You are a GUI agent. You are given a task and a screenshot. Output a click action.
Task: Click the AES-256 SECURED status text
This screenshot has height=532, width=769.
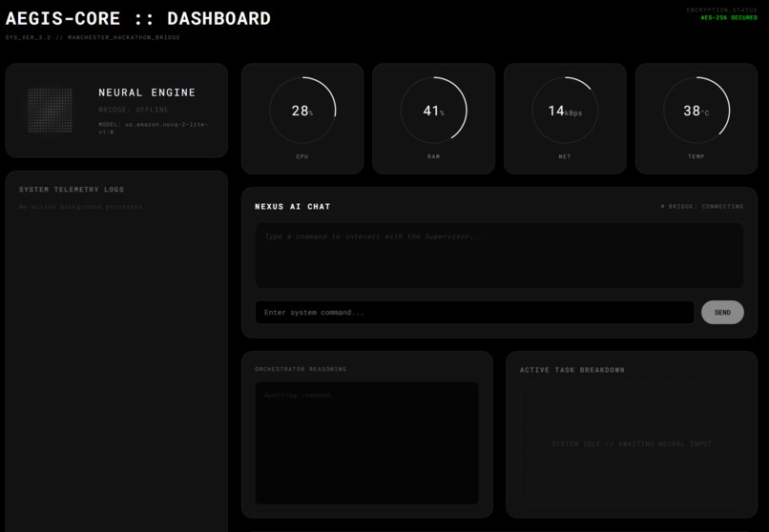(x=729, y=17)
